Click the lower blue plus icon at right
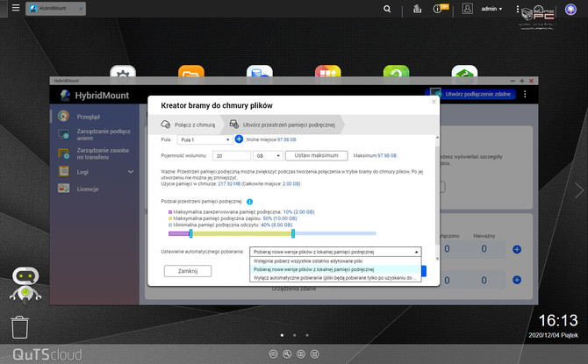 pyautogui.click(x=517, y=280)
